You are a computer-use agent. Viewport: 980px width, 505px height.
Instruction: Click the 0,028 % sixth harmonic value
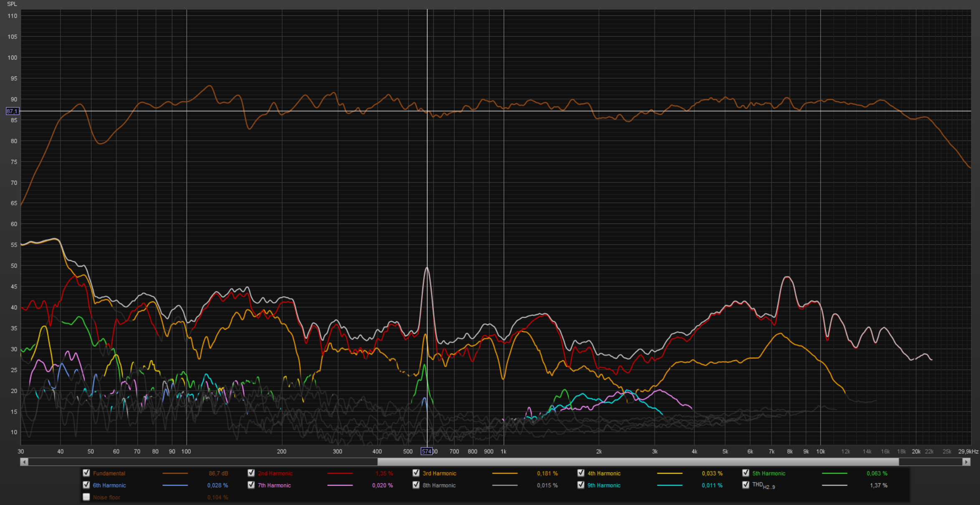point(217,485)
